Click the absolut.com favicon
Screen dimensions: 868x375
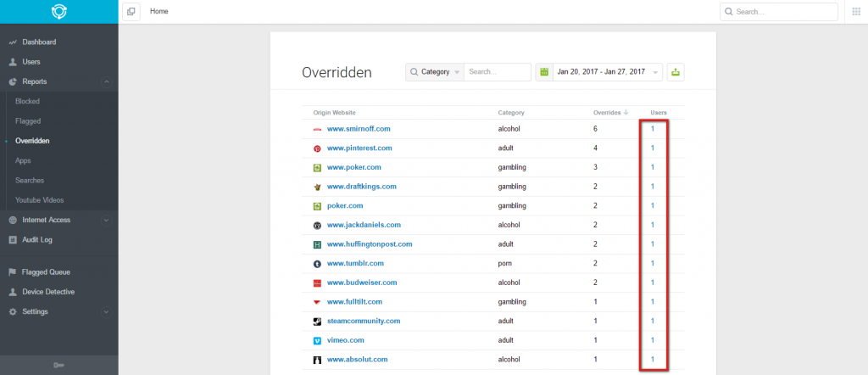tap(317, 360)
